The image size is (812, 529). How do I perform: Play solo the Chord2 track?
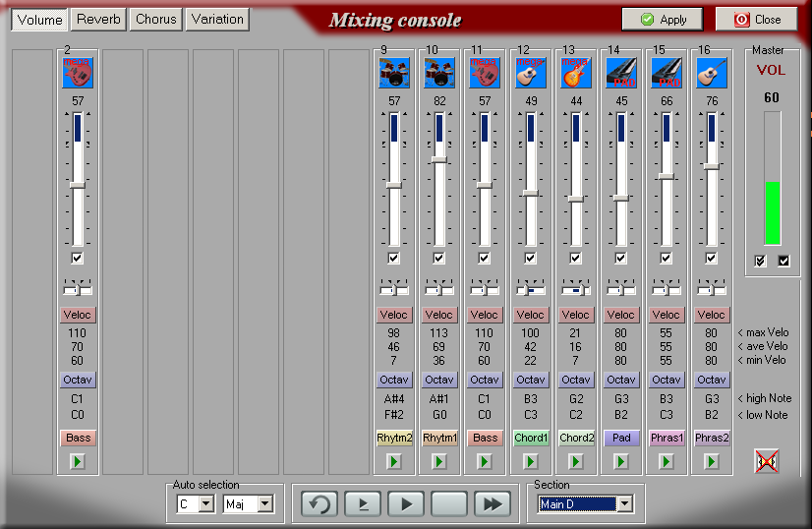click(576, 461)
